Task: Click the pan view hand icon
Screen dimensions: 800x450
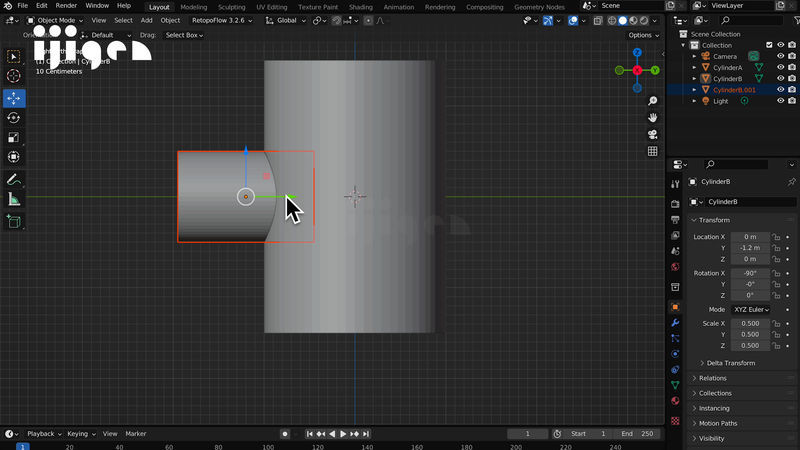Action: click(652, 118)
